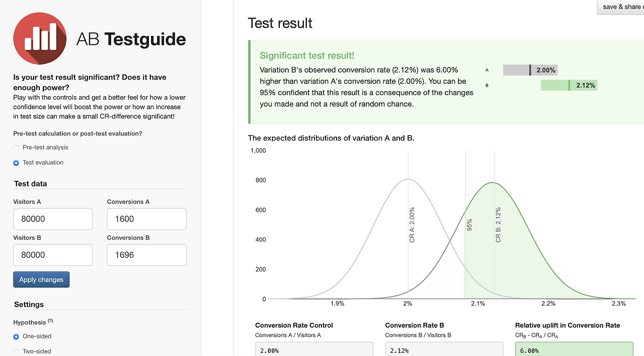644x356 pixels.
Task: Click into the Conversions A field
Action: click(x=146, y=219)
